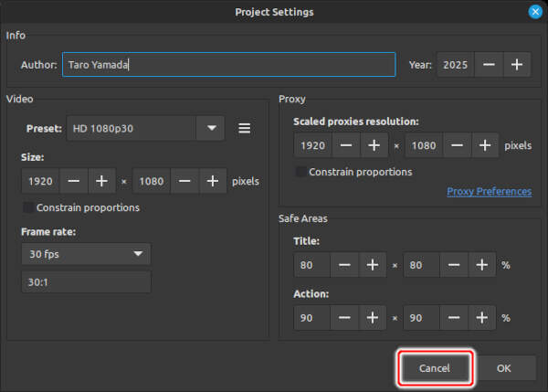Open the video preset hamburger menu
Screen dimensions: 548x392
click(x=244, y=129)
